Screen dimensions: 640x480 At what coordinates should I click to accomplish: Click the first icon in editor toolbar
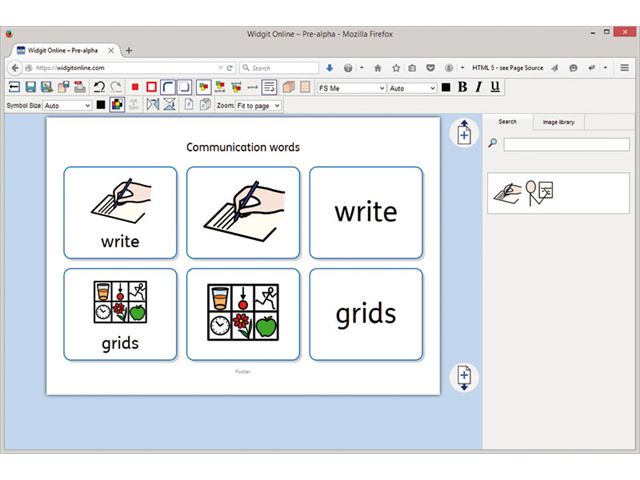point(14,87)
